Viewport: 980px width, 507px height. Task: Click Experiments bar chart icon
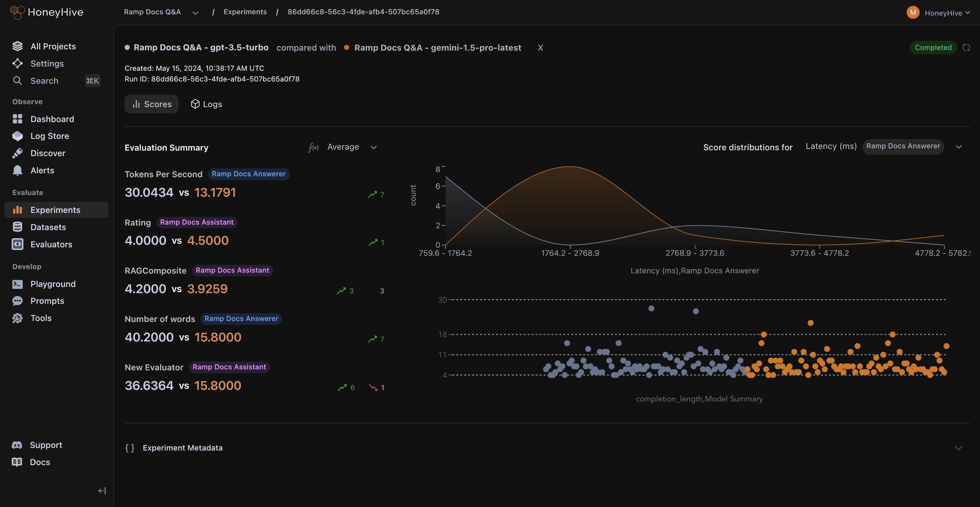[18, 210]
